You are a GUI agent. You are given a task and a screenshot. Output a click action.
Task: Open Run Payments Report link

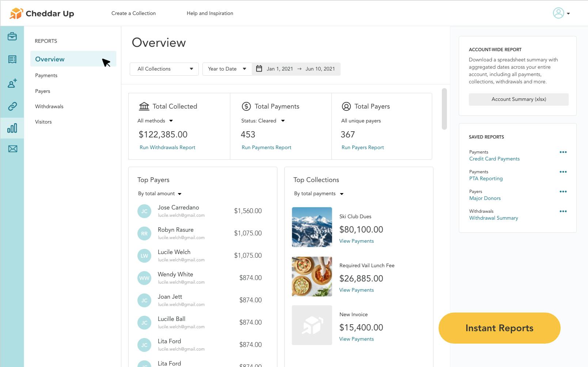click(266, 147)
